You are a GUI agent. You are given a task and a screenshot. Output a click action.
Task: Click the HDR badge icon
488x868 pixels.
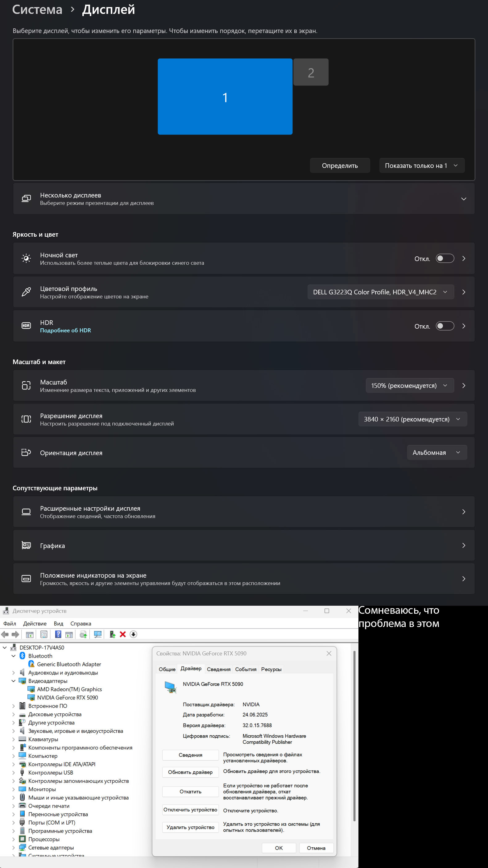click(26, 326)
